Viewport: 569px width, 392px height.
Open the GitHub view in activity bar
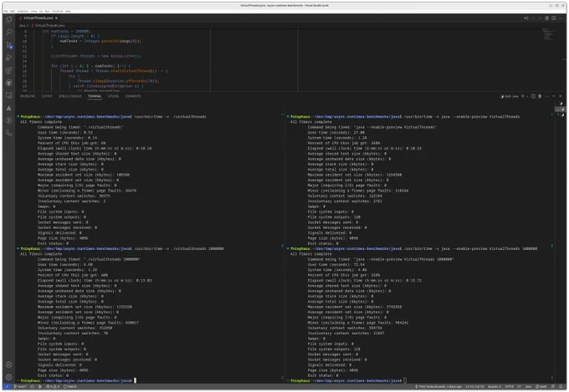point(9,83)
